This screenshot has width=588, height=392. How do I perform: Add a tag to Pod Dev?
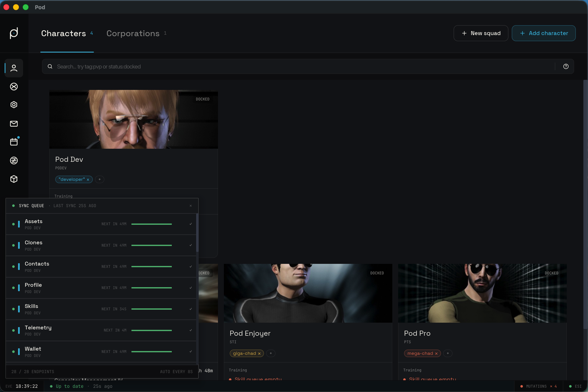click(x=100, y=179)
